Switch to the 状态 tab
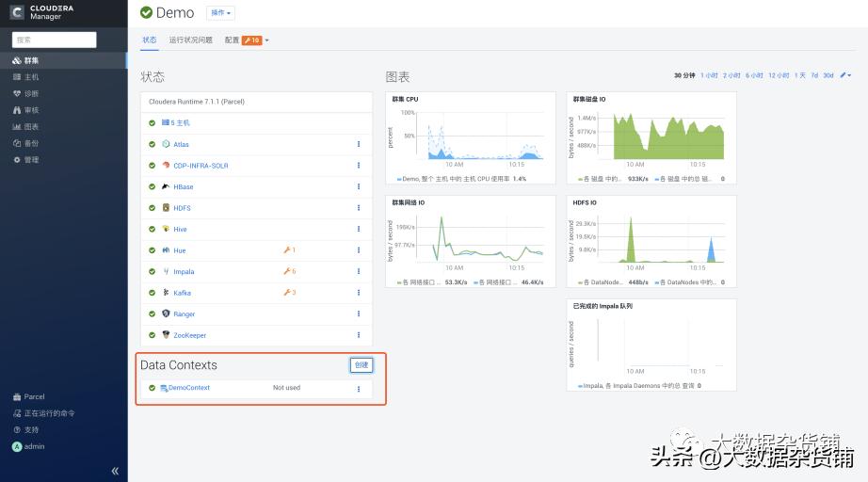The width and height of the screenshot is (868, 482). click(x=150, y=40)
